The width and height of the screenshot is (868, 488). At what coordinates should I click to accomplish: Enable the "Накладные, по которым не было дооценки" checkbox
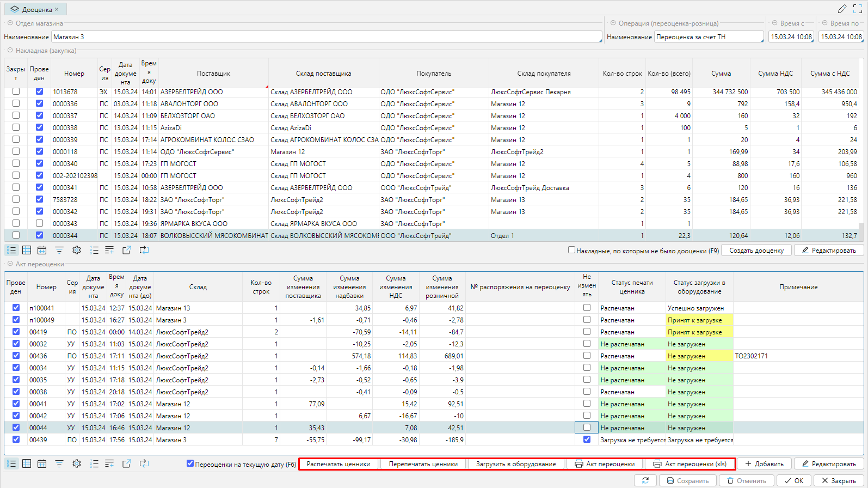571,250
